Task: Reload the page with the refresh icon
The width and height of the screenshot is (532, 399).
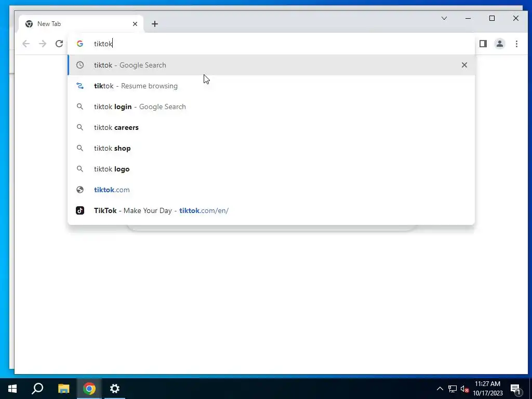Action: (59, 44)
